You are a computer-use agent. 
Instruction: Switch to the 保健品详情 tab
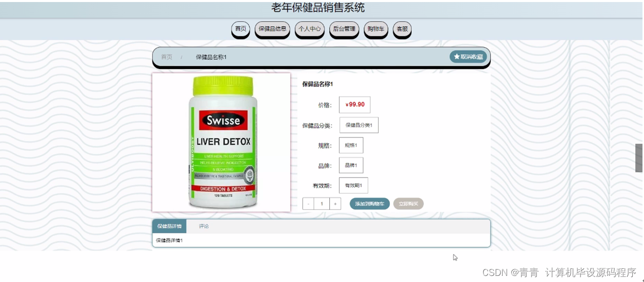(169, 226)
